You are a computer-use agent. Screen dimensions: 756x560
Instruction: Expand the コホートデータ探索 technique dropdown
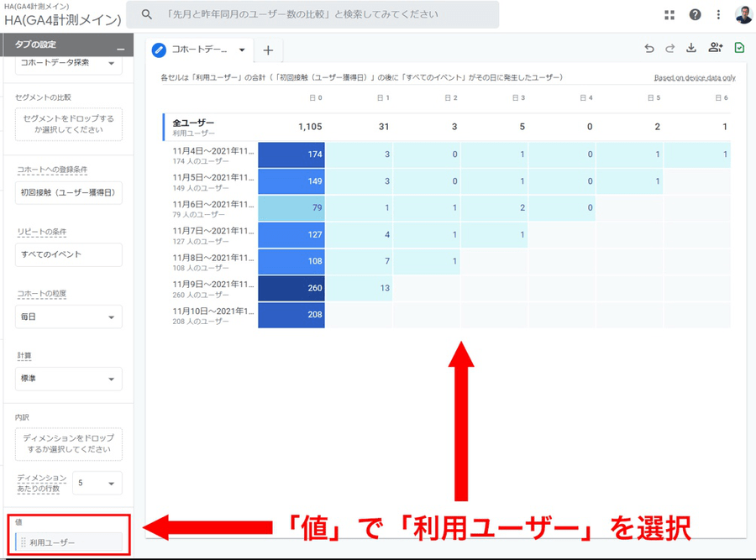[69, 63]
